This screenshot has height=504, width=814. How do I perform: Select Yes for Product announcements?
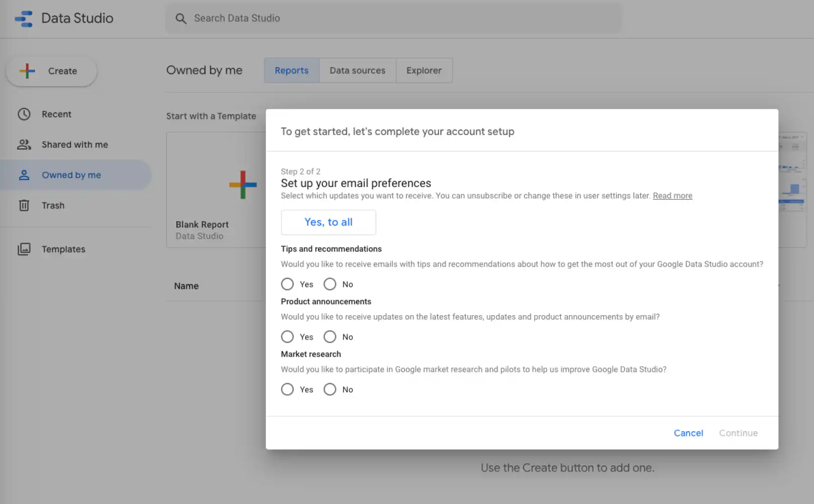(287, 337)
